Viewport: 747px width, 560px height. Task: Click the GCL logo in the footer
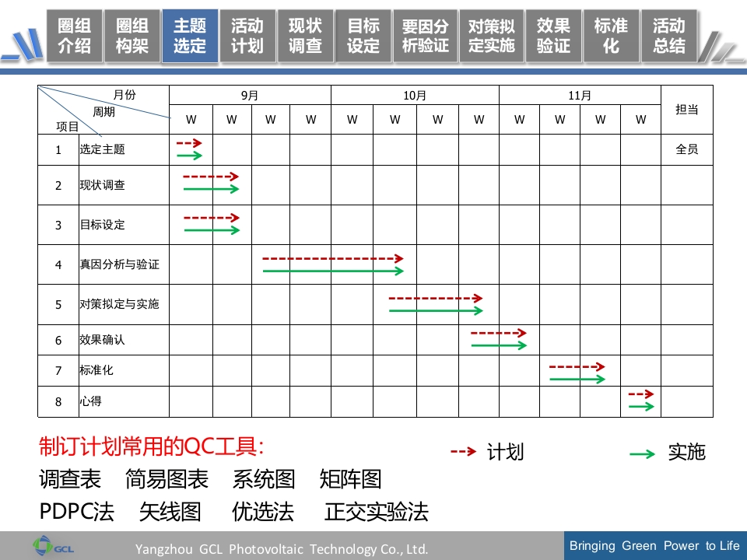pyautogui.click(x=53, y=546)
